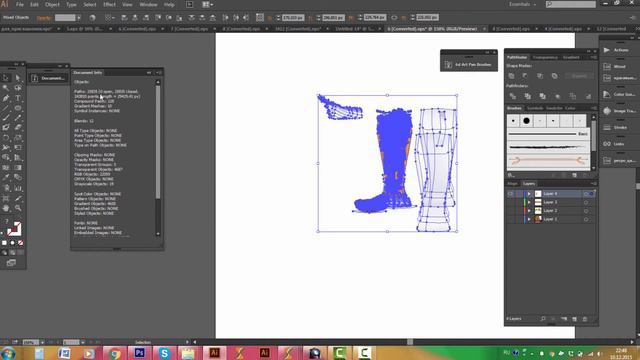This screenshot has height=360, width=640.
Task: Switch to the Align tab
Action: [512, 184]
